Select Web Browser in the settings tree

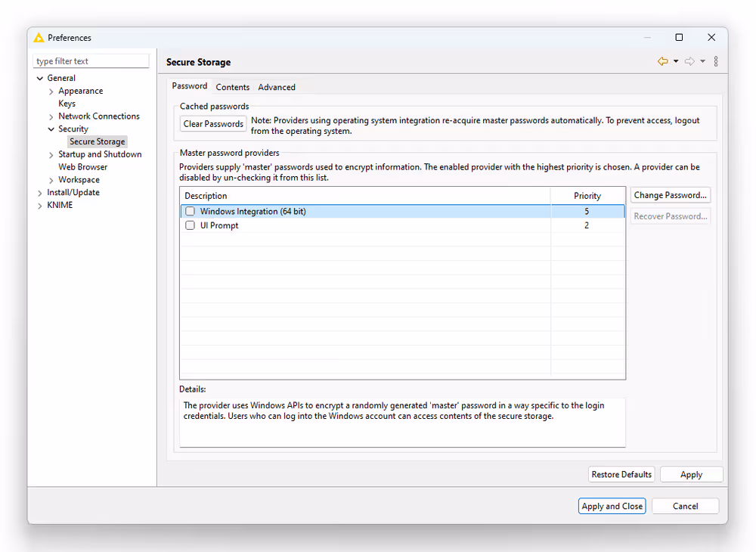82,166
